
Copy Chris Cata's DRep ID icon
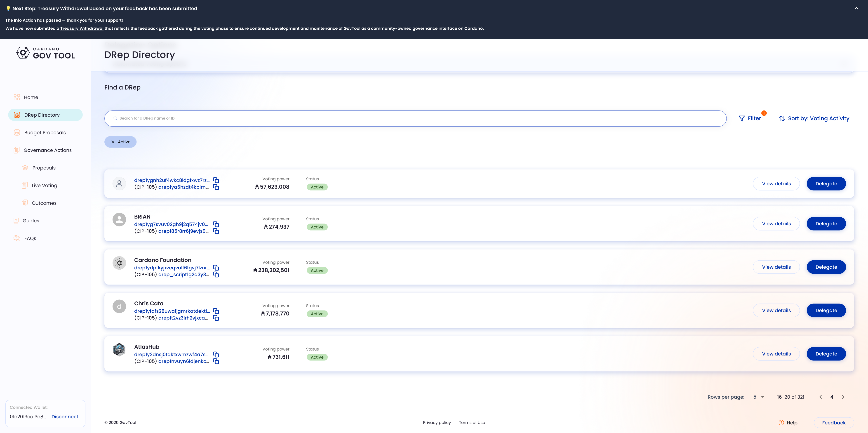coord(216,311)
